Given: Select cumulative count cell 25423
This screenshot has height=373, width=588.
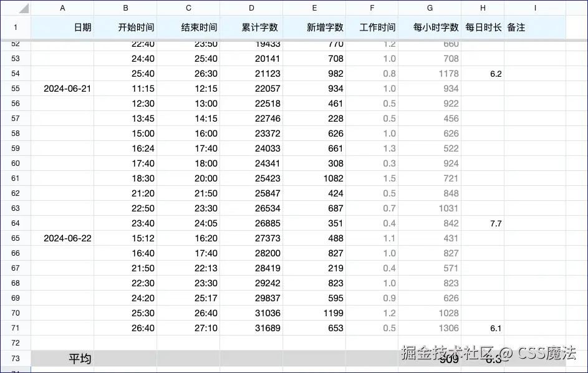Looking at the screenshot, I should tap(251, 178).
